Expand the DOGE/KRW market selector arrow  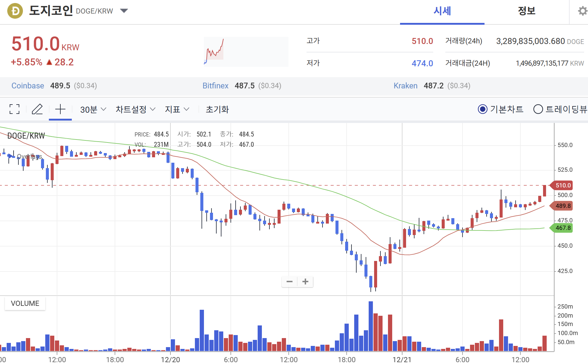tap(124, 11)
